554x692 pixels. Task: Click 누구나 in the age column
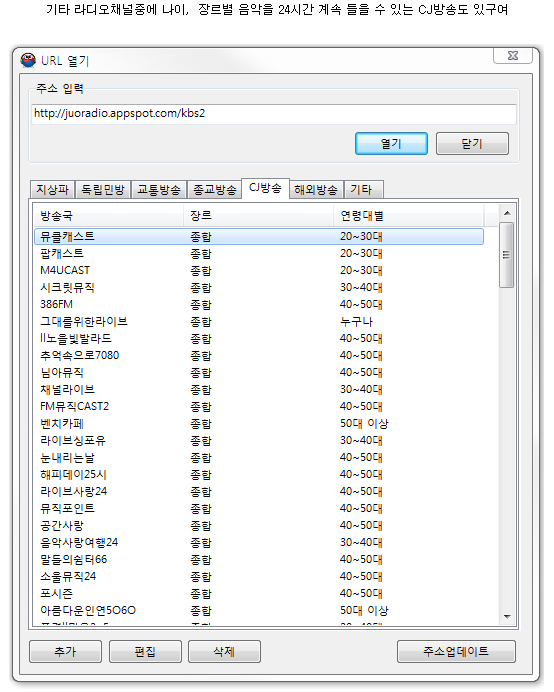point(356,322)
